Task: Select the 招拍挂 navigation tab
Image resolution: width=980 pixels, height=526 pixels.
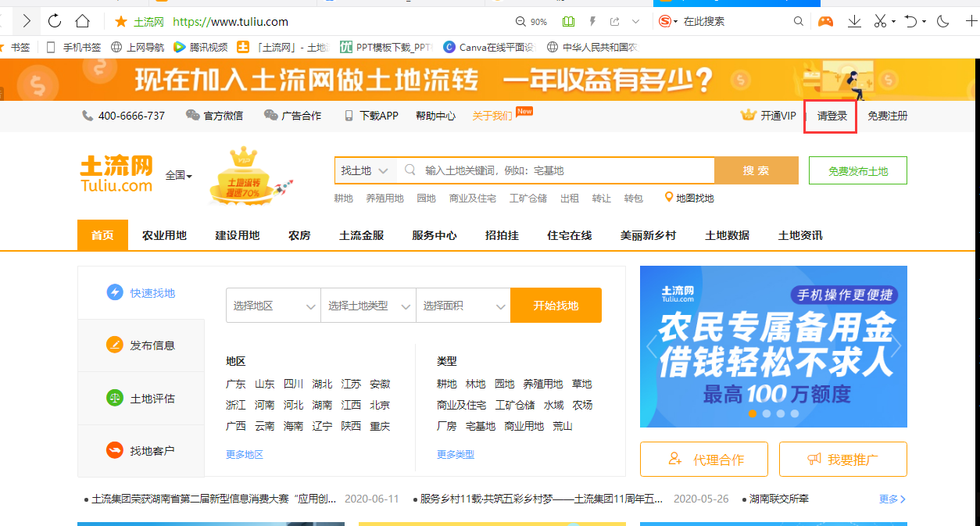Action: pos(502,235)
